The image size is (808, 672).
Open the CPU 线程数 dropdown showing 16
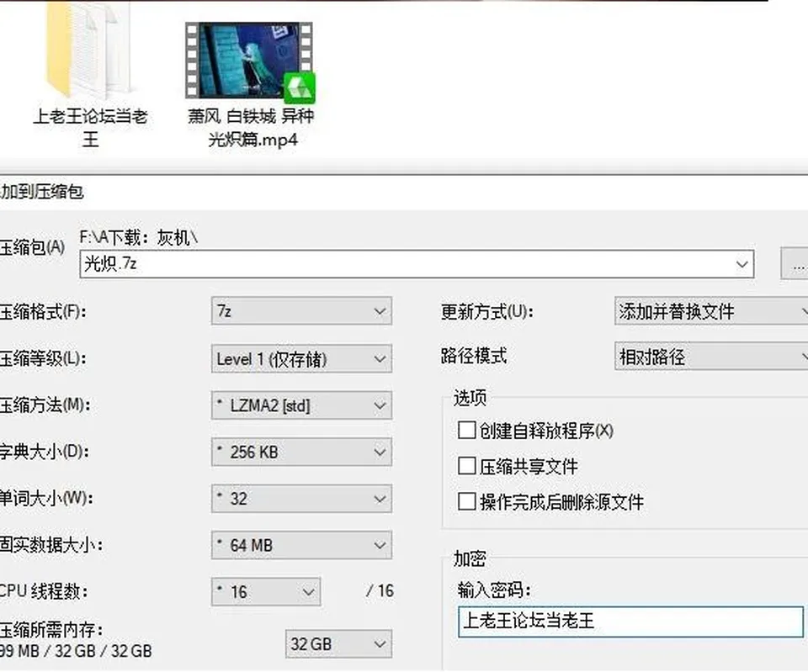[x=266, y=591]
